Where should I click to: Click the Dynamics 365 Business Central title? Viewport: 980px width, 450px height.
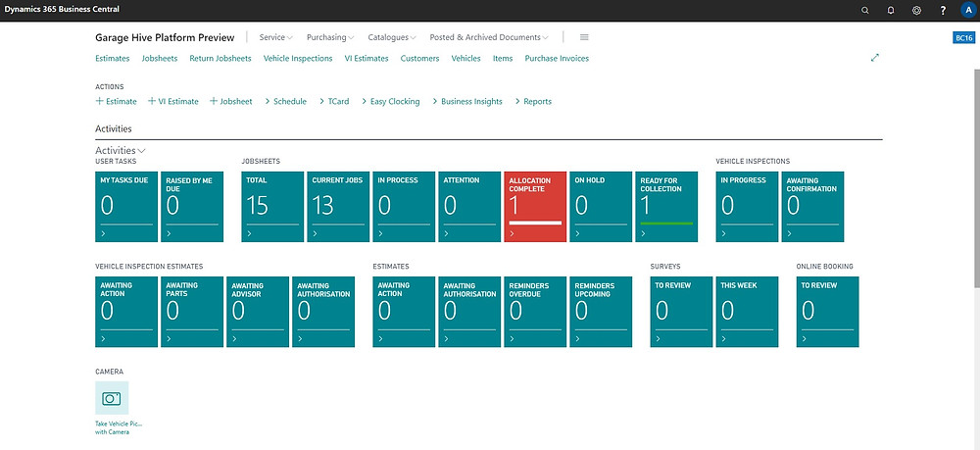61,10
